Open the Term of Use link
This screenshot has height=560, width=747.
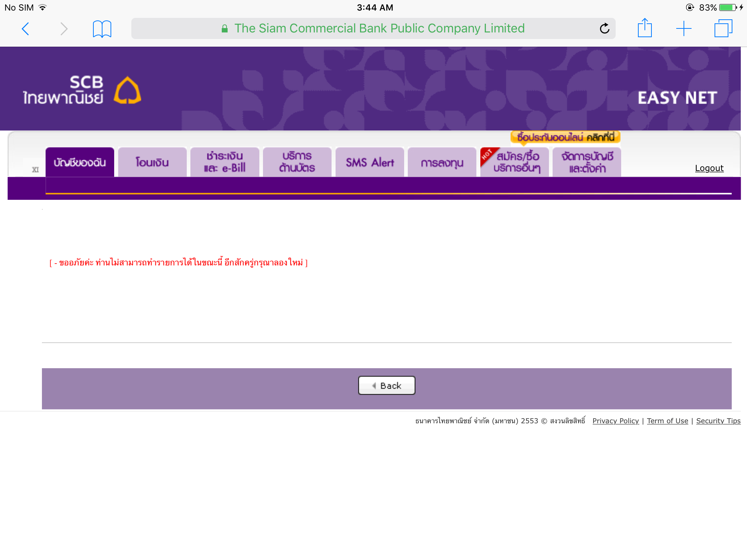667,421
